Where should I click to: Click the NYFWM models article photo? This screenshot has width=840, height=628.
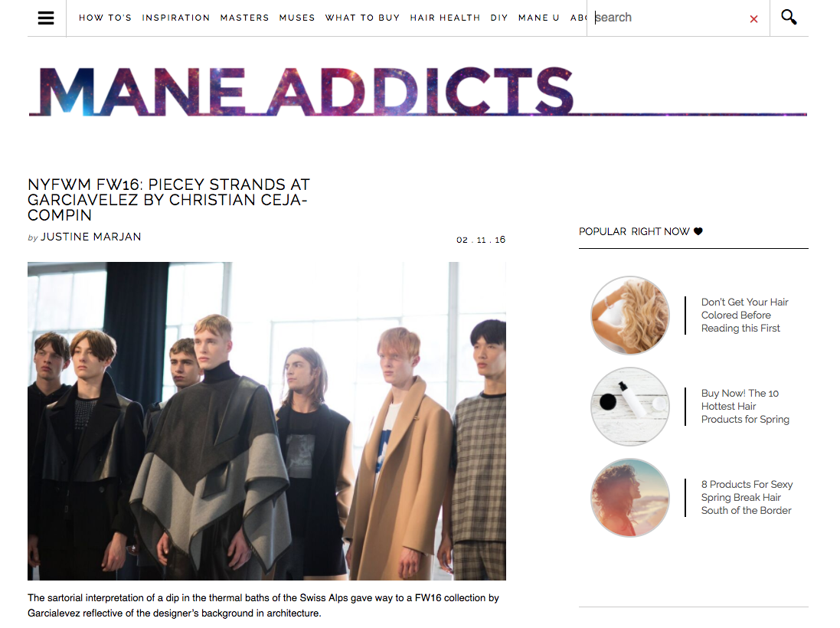coord(266,421)
